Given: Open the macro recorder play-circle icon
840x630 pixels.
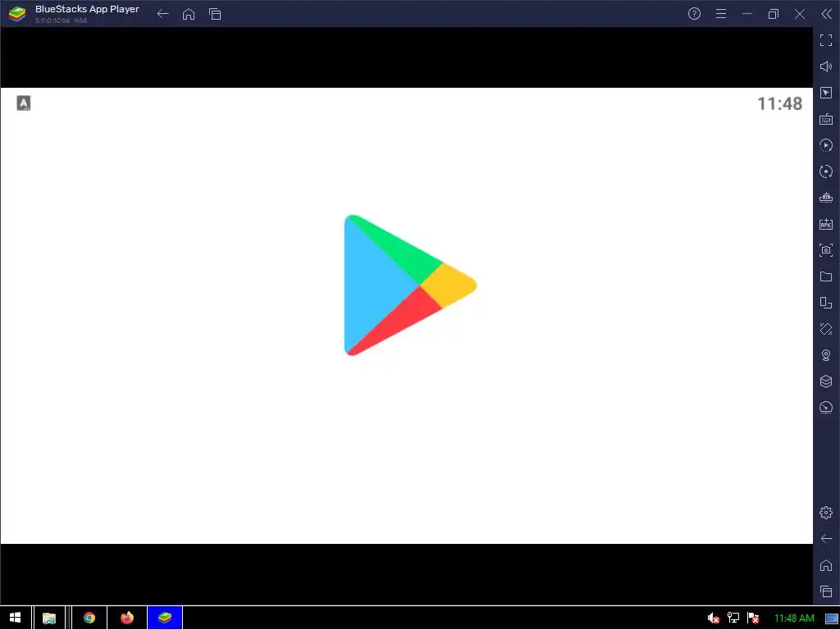Looking at the screenshot, I should click(826, 145).
